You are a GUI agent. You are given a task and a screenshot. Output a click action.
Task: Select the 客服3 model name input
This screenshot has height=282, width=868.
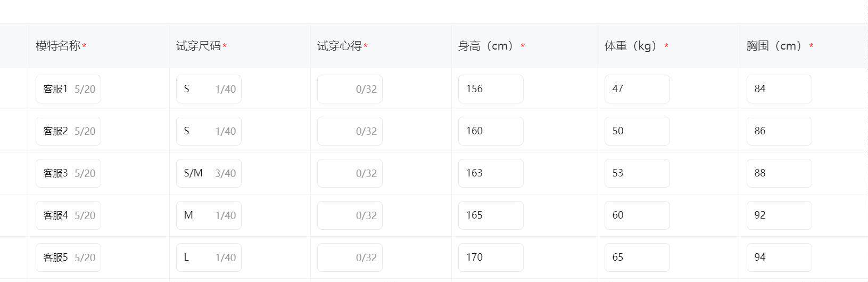pos(68,173)
